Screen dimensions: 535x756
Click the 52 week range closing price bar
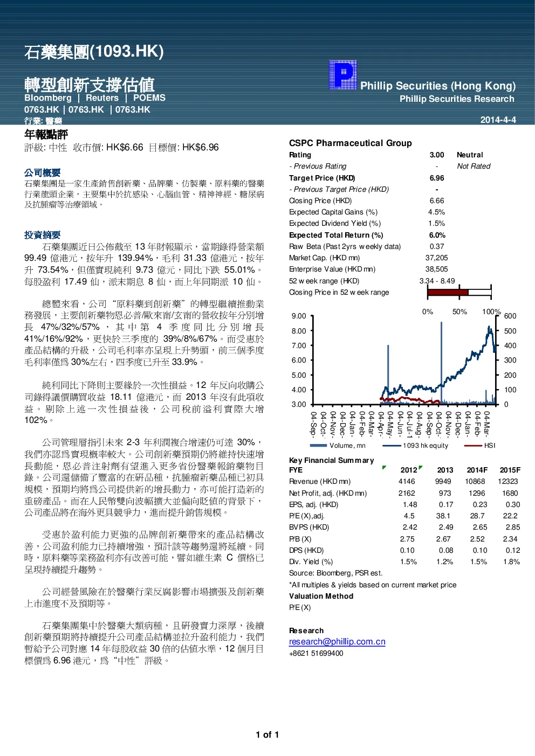459,293
